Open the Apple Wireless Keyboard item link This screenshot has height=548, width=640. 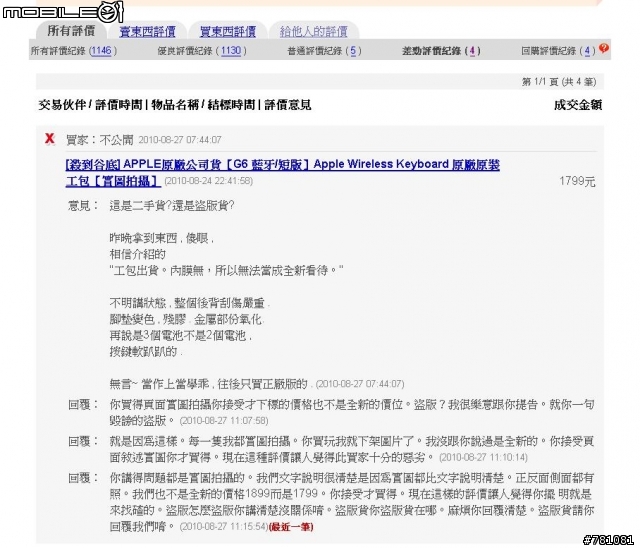282,172
